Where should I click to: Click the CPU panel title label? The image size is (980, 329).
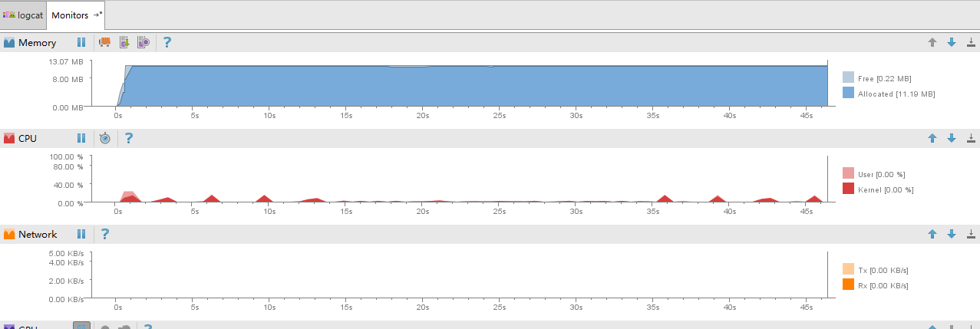[x=28, y=139]
